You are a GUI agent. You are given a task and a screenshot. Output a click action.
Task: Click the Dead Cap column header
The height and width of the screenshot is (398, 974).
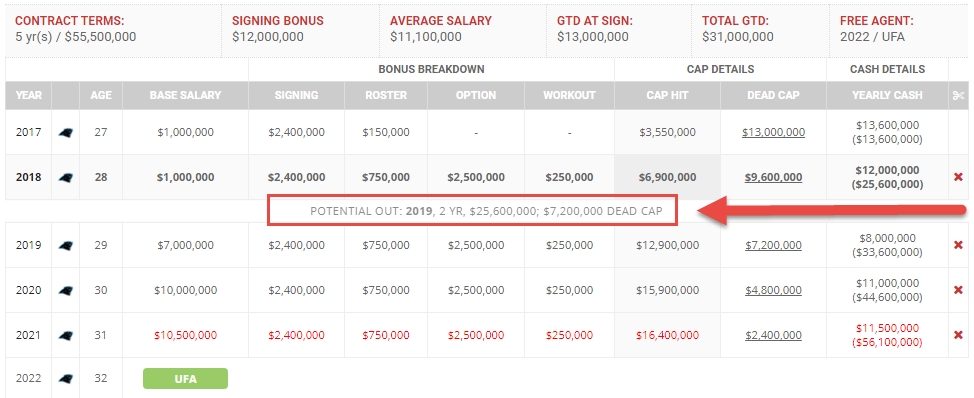773,96
